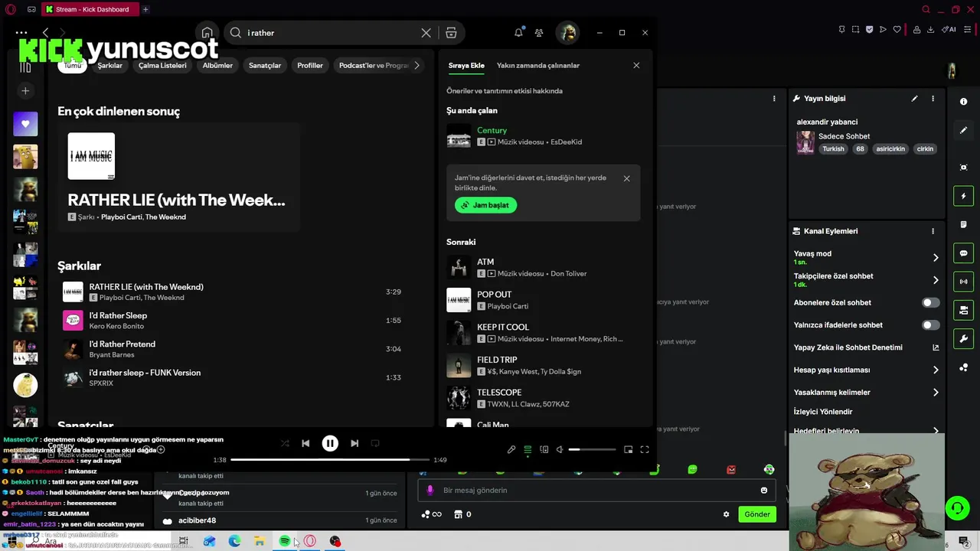980x551 pixels.
Task: Select KEEP IT COOL in the queue
Action: pos(543,332)
